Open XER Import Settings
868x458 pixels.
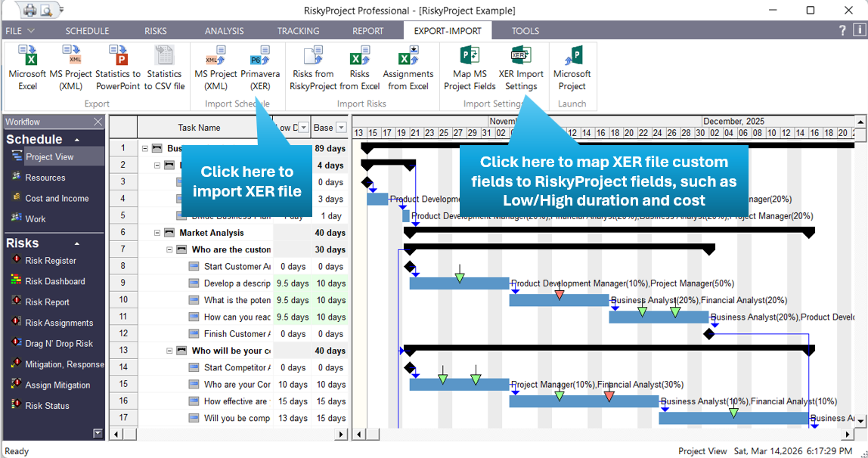(x=522, y=68)
